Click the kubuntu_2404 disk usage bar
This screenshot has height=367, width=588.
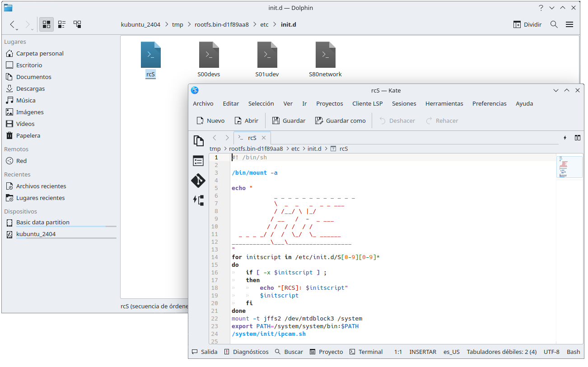[66, 238]
